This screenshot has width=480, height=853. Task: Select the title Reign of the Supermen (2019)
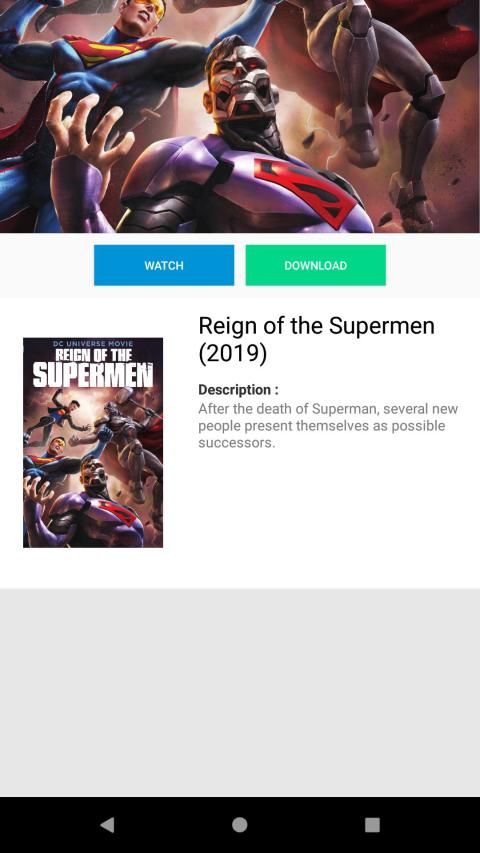click(x=317, y=339)
